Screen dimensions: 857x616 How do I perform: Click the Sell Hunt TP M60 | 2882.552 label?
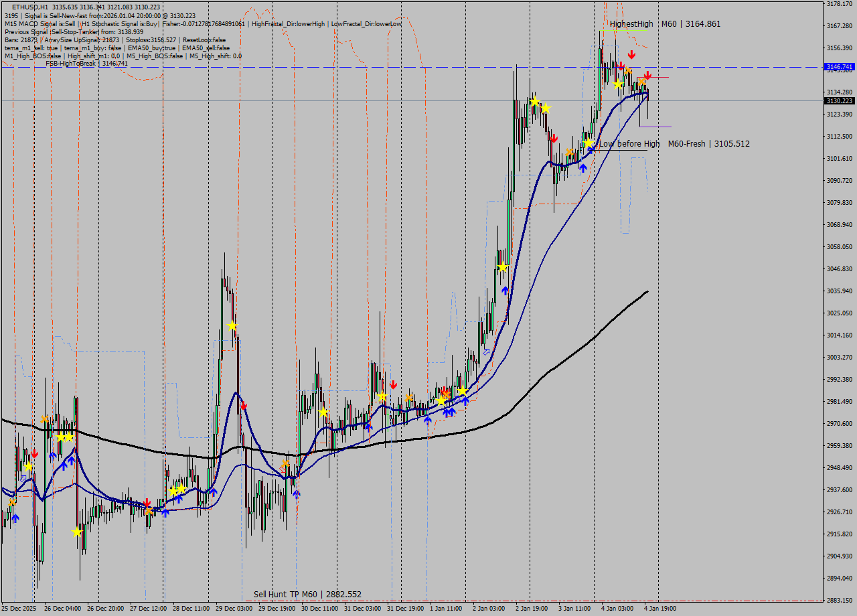[x=307, y=594]
